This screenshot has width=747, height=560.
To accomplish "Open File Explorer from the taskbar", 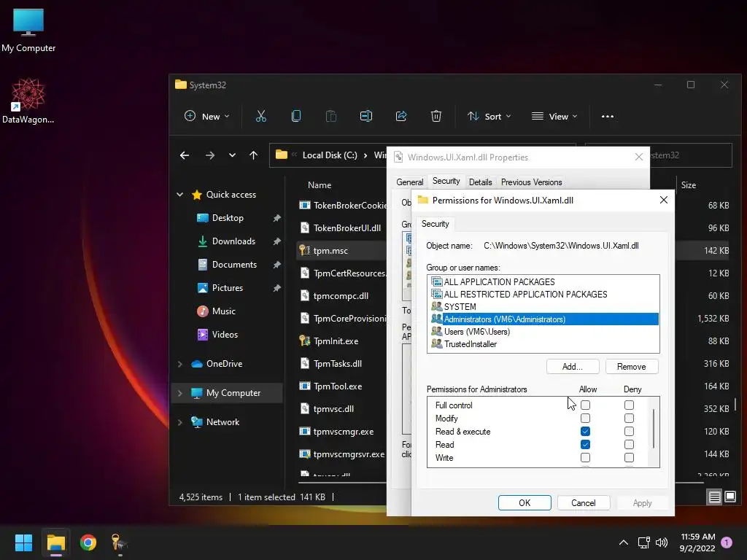I will 55,542.
